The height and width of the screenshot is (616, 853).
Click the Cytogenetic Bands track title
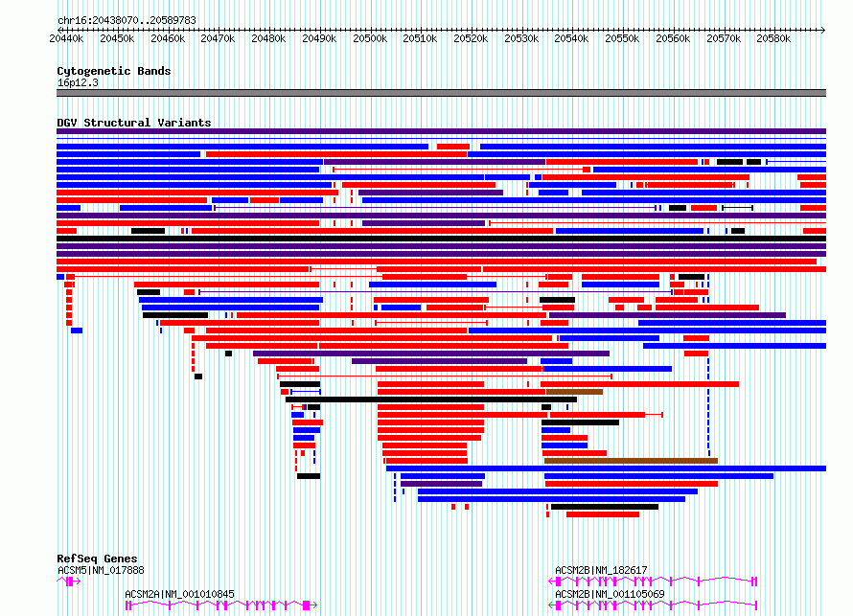[x=114, y=71]
